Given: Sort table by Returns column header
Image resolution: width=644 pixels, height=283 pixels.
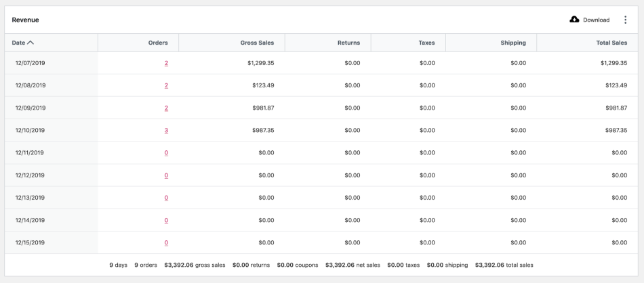Looking at the screenshot, I should [x=348, y=43].
